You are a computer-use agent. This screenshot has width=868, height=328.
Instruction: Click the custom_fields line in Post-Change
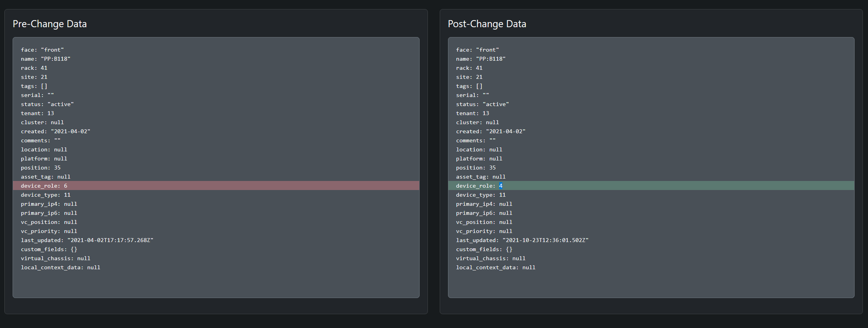484,249
